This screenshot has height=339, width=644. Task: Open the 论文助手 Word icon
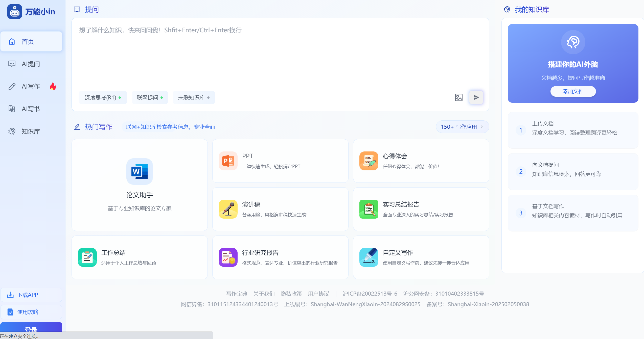tap(140, 171)
